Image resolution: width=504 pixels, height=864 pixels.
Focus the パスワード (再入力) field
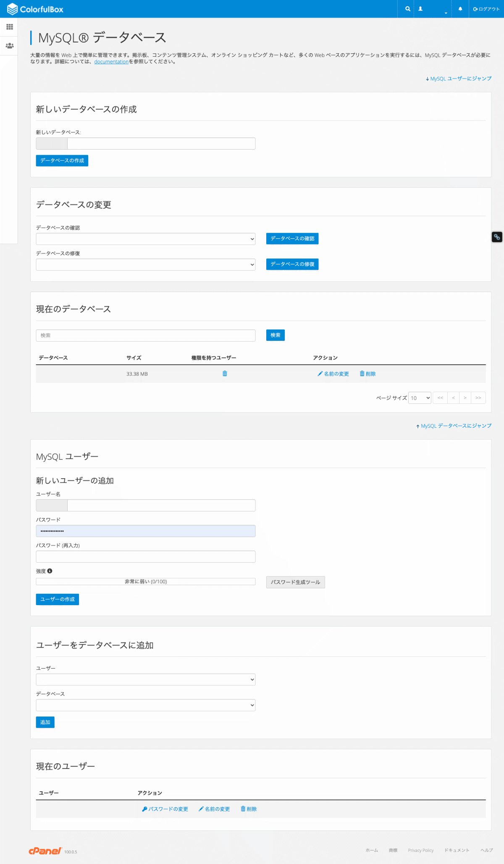[146, 557]
